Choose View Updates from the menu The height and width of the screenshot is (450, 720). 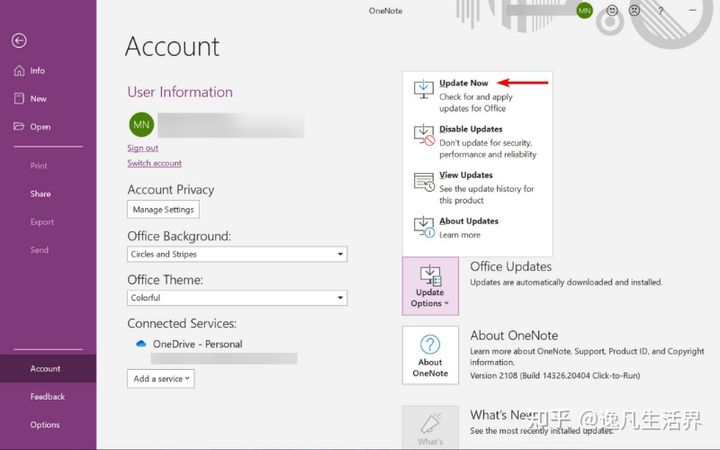pos(478,187)
